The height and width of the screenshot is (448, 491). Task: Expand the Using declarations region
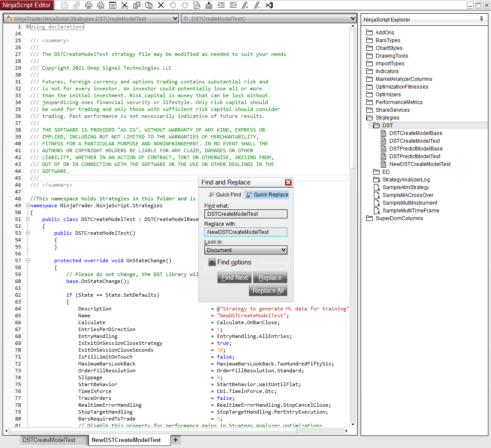(x=28, y=27)
